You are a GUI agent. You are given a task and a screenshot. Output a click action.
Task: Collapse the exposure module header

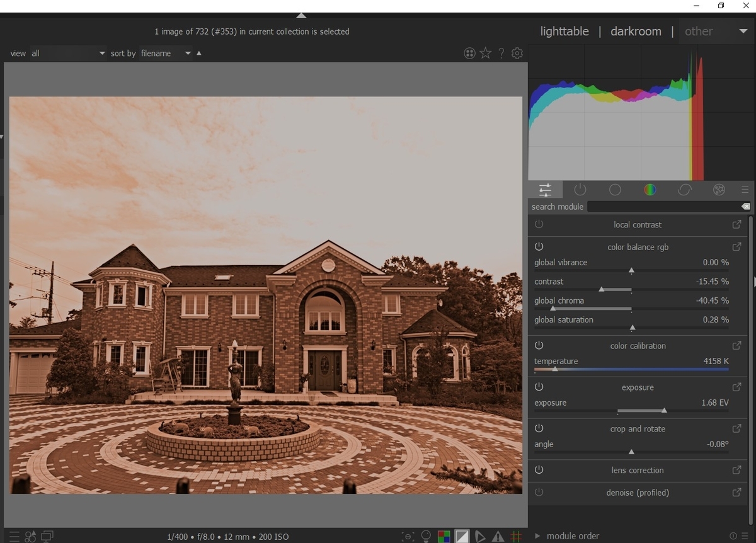[638, 387]
